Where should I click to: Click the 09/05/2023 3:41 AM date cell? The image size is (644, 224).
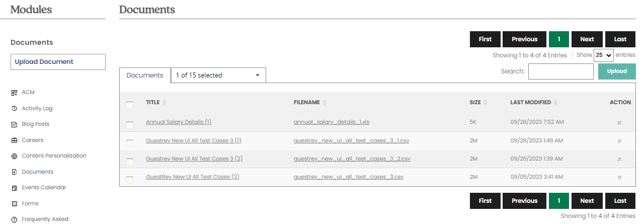536,177
